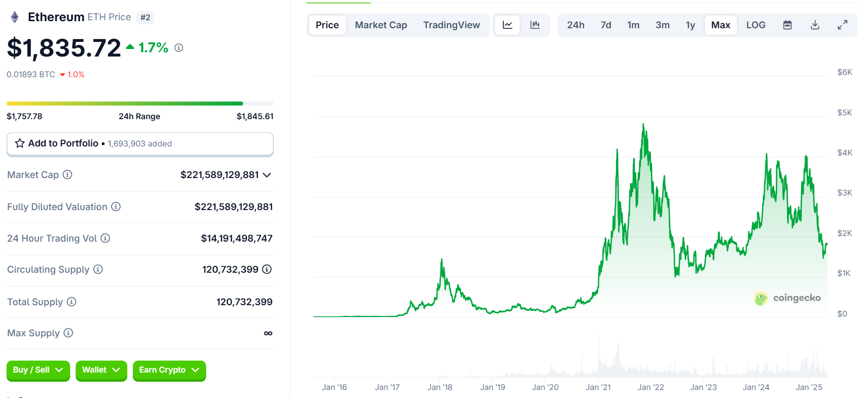Open the Earn Crypto dropdown
Viewport: 868px width, 398px height.
point(169,370)
